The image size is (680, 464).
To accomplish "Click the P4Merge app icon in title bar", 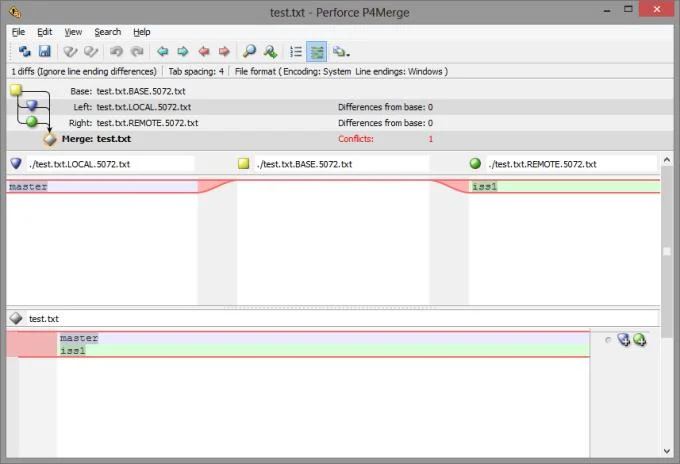I will point(15,12).
